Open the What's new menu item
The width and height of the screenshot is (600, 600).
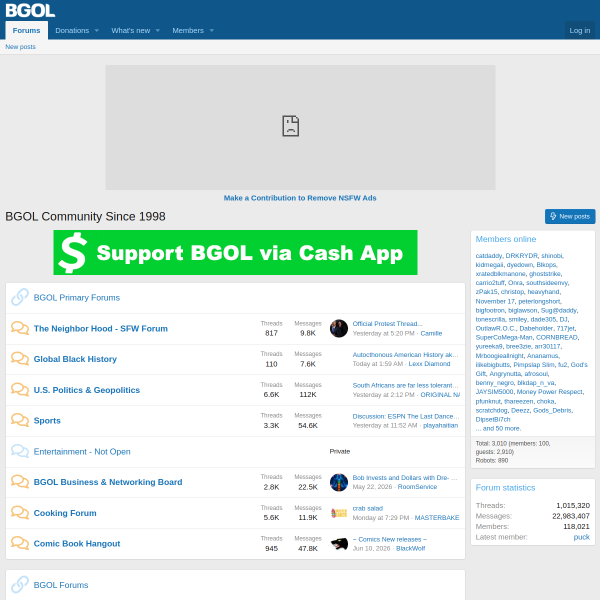point(130,31)
